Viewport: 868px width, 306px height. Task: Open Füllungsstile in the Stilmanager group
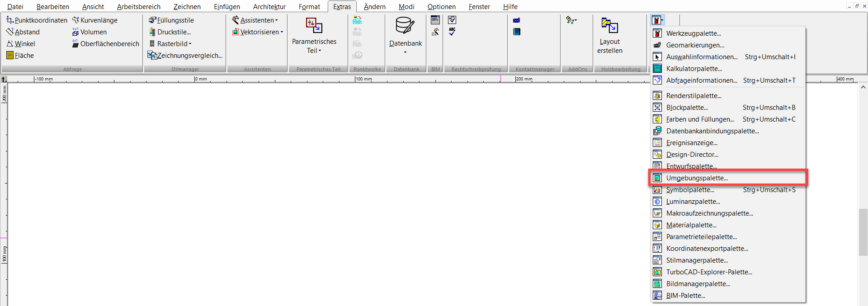click(x=171, y=20)
